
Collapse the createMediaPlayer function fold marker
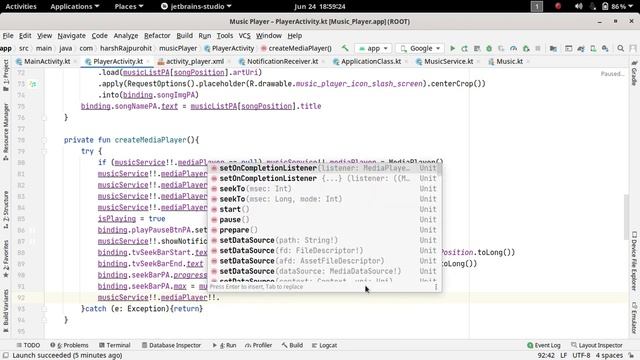click(44, 140)
